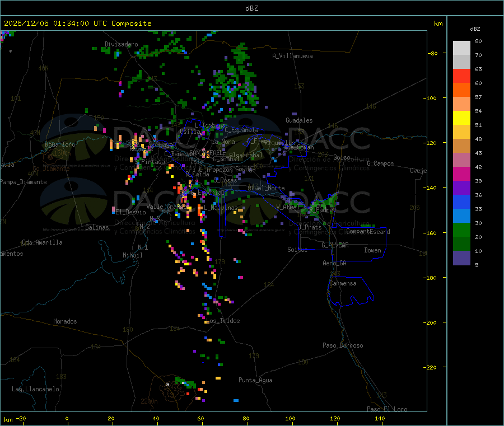Click the 140 km horizontal axis tick
Image resolution: width=504 pixels, height=426 pixels.
(380, 418)
